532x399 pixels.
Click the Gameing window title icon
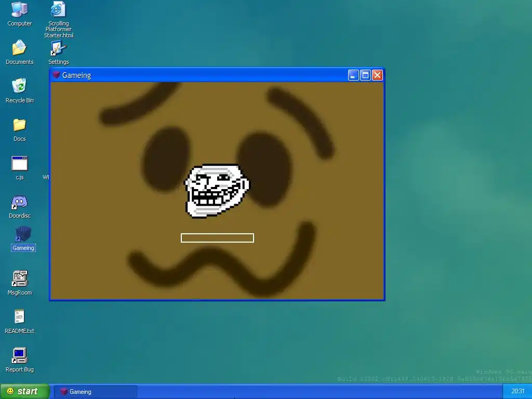pyautogui.click(x=56, y=75)
